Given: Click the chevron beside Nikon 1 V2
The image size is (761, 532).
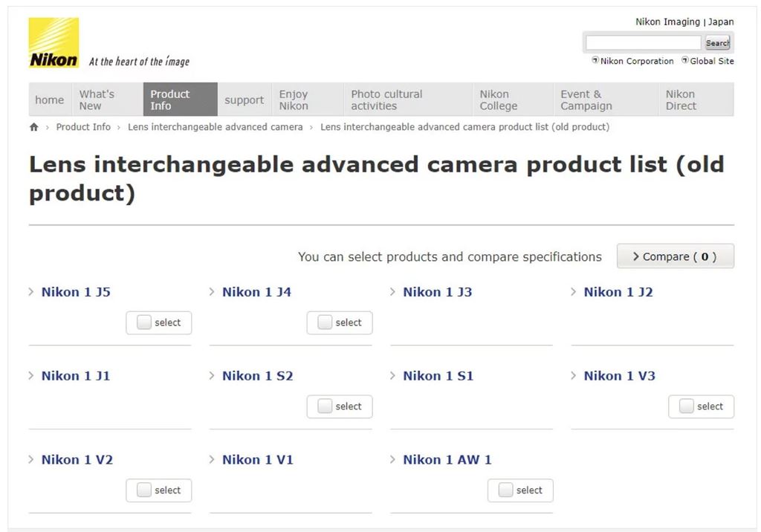Looking at the screenshot, I should click(x=31, y=459).
